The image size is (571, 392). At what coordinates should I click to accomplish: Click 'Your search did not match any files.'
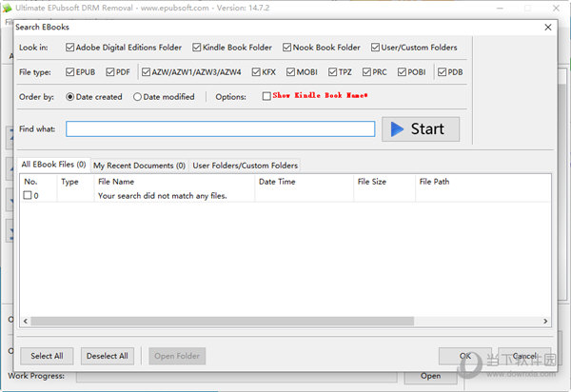click(x=163, y=196)
